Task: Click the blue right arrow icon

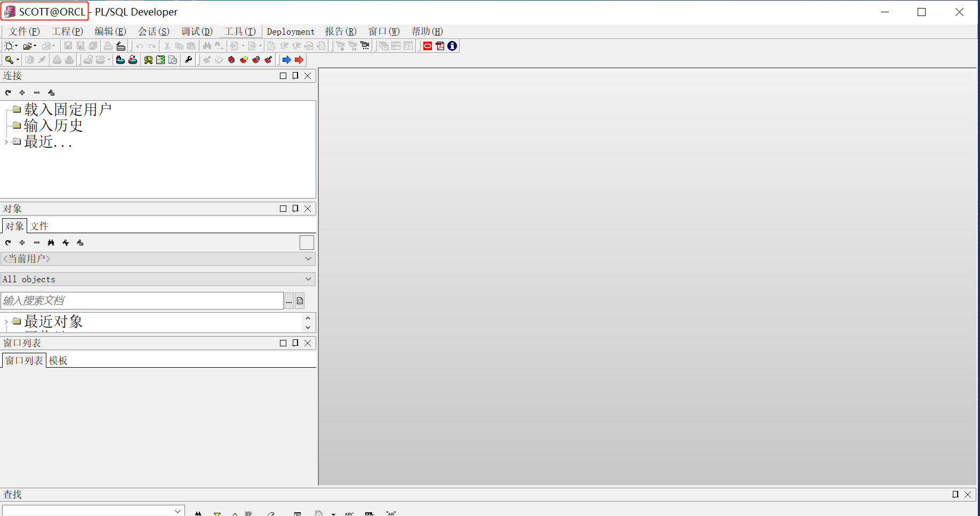Action: click(x=286, y=60)
